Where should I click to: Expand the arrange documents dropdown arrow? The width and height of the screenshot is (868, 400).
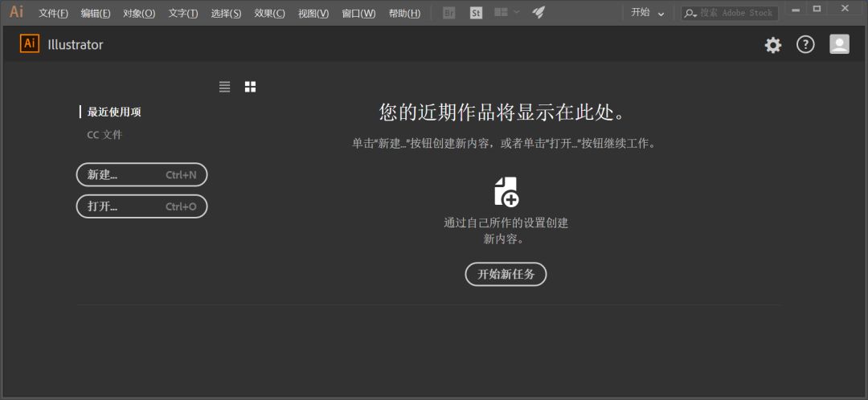click(517, 12)
